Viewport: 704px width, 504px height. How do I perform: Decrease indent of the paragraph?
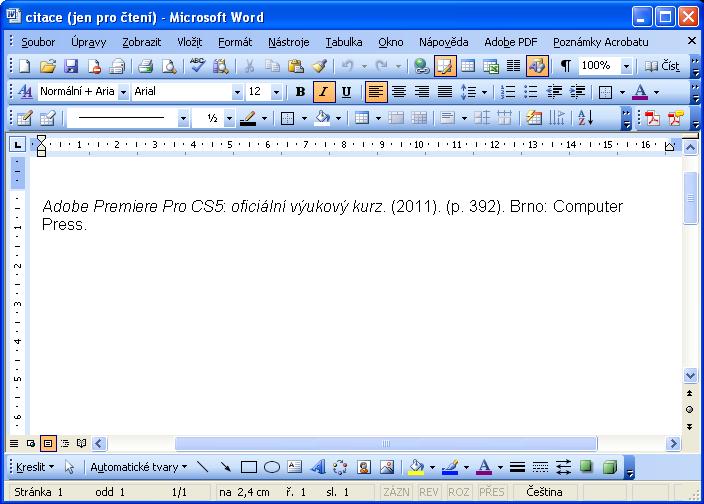point(554,92)
